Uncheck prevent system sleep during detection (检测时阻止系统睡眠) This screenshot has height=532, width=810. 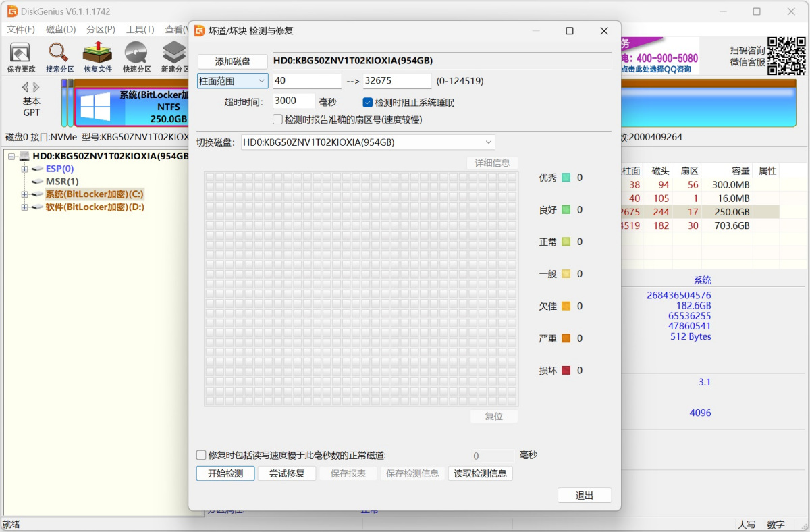point(368,103)
